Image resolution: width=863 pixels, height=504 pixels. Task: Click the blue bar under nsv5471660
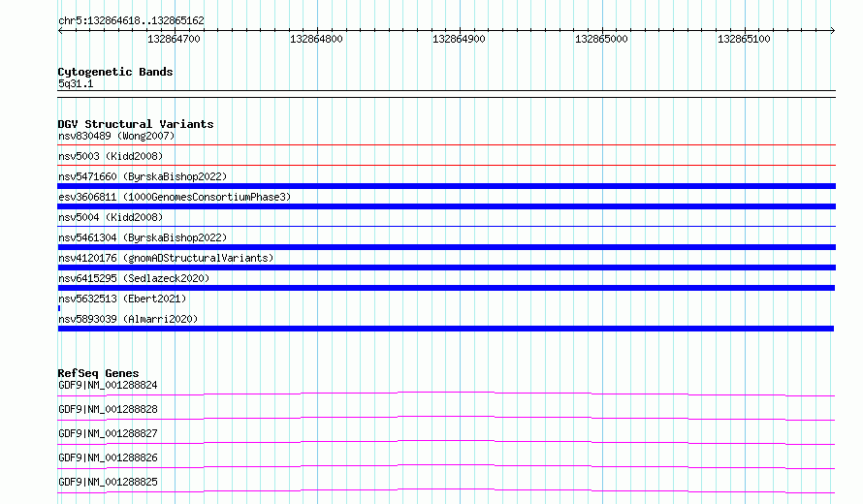pos(446,186)
